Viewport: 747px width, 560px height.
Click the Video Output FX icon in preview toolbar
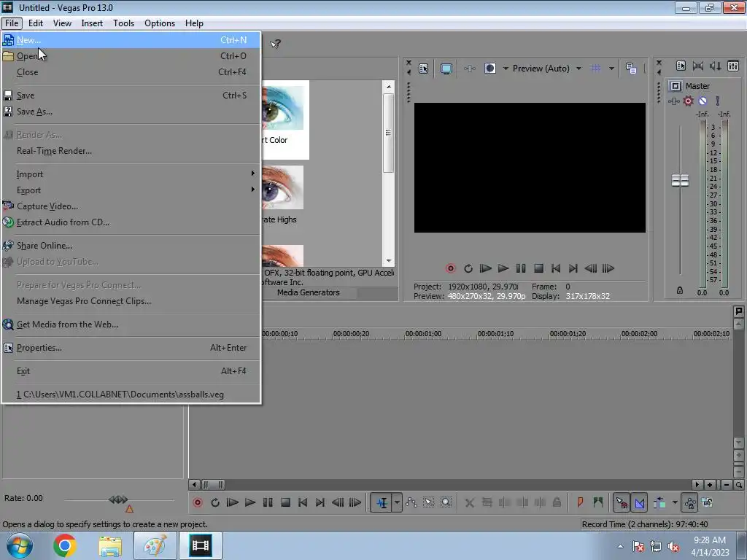click(x=469, y=69)
